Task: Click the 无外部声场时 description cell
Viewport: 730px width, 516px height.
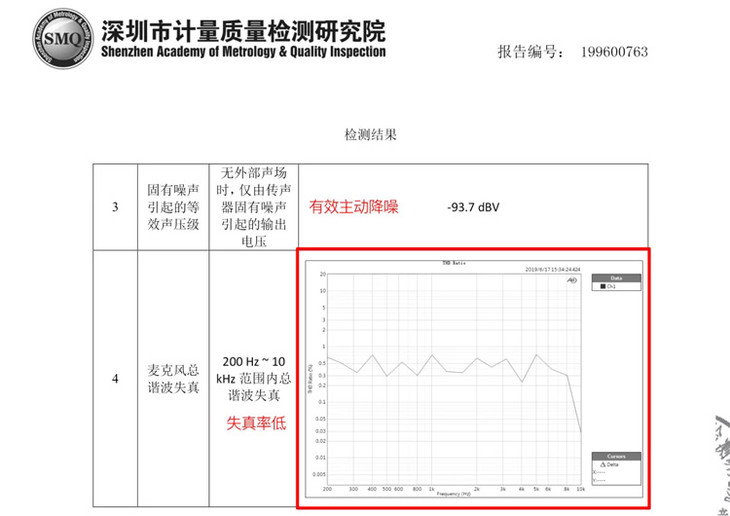Action: pos(254,207)
